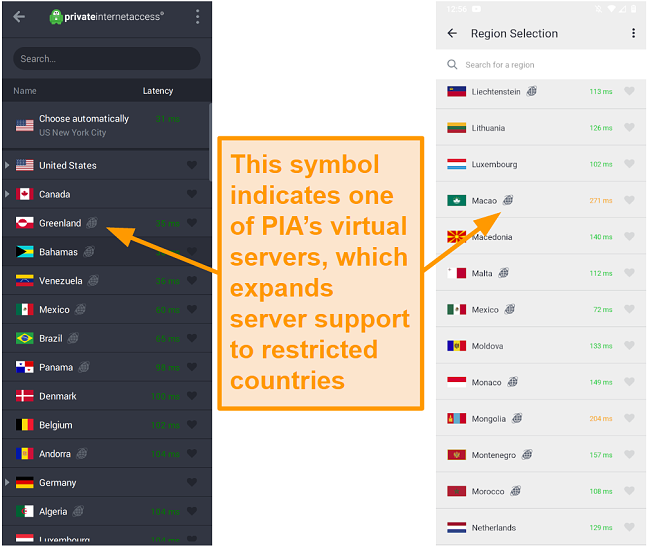Screen dimensions: 650x550
Task: Favorite Greenland server
Action: (192, 223)
